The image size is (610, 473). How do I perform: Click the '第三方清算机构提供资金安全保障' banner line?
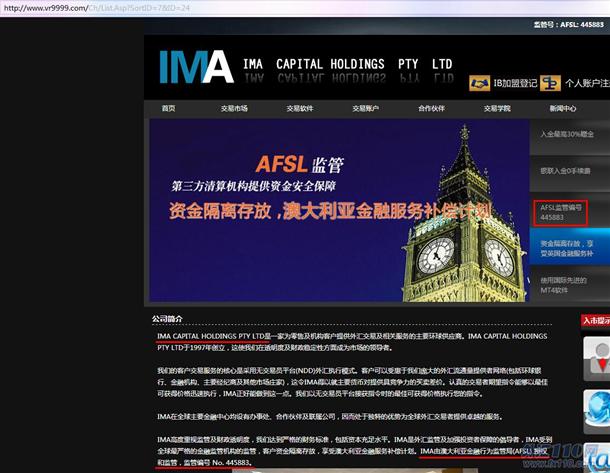(x=253, y=186)
